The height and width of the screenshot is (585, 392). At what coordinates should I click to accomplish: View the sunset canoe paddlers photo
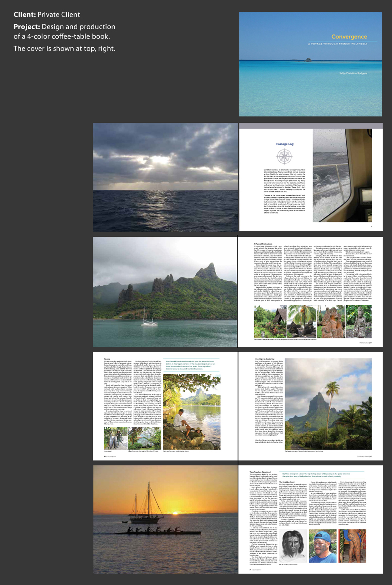(165, 519)
